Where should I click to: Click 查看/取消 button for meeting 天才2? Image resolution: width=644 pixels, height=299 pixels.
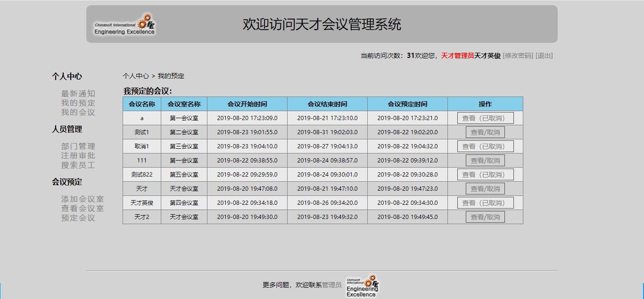(x=485, y=217)
